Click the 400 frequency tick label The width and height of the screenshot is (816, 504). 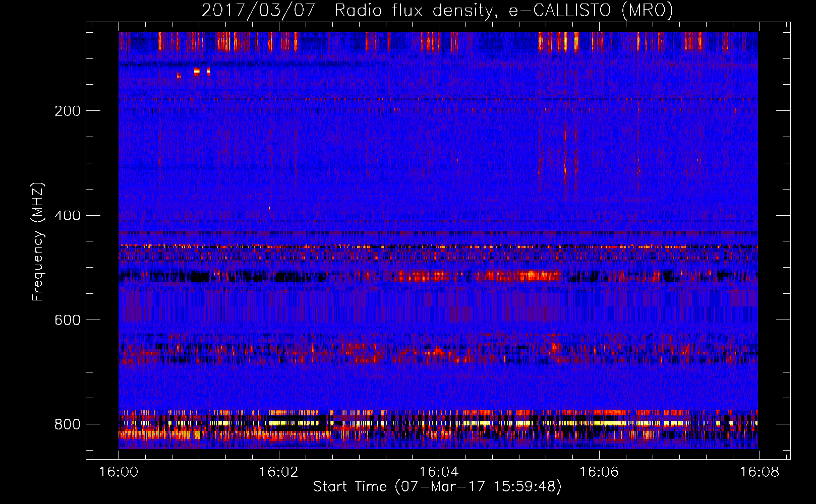(68, 216)
